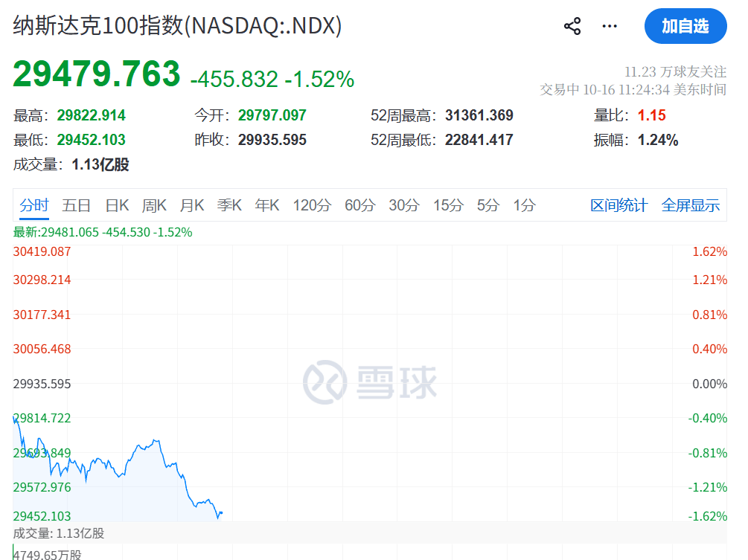748x560 pixels.
Task: Click the 52周最低 value 22841.417
Action: pyautogui.click(x=479, y=140)
